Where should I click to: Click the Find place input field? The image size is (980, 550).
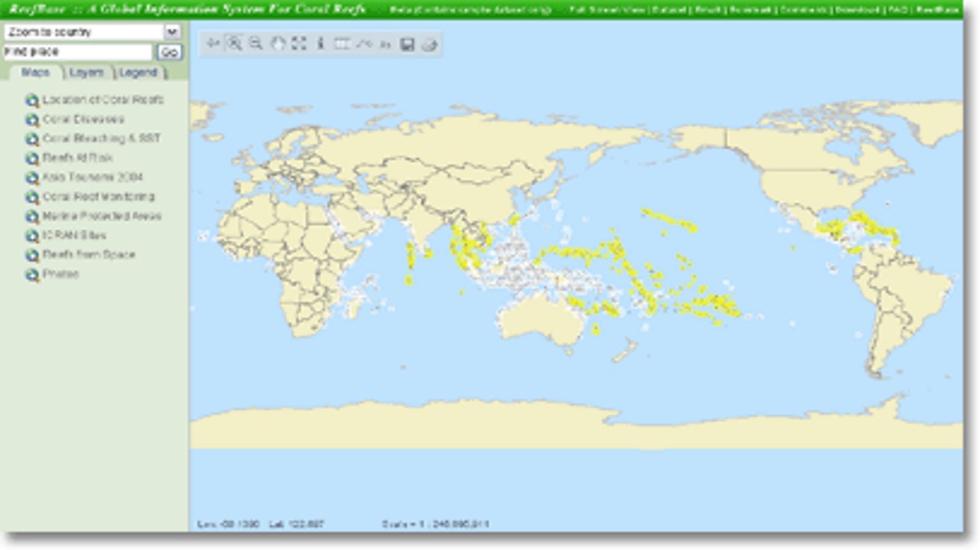pos(77,52)
